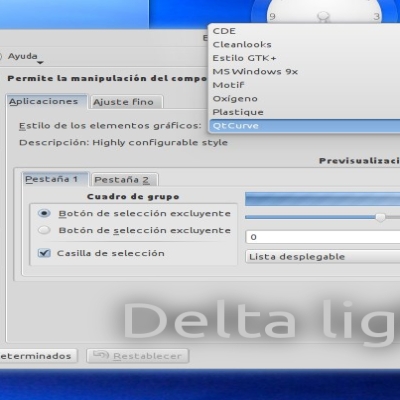Click the blue preview progress bar
The image size is (400, 400).
323,199
